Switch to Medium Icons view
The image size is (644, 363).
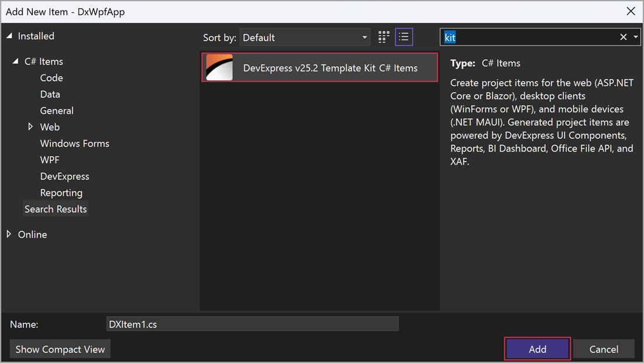[x=383, y=37]
